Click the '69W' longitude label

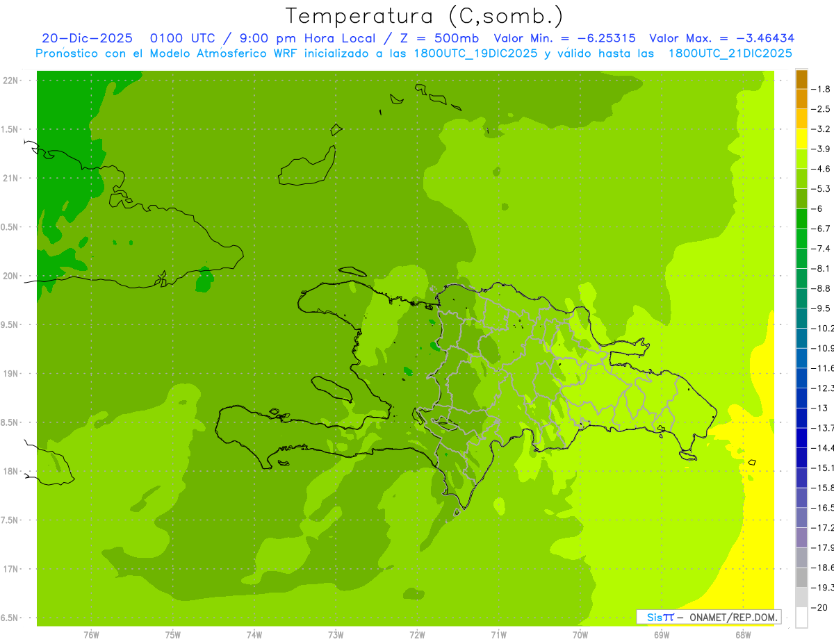click(662, 634)
